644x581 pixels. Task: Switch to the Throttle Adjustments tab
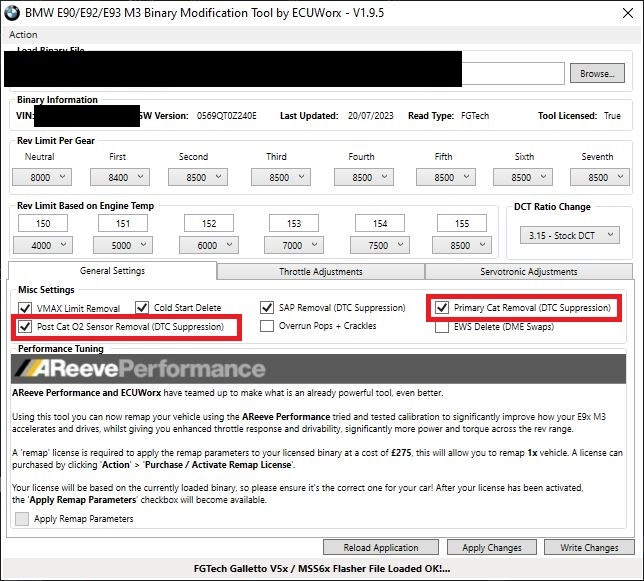(321, 271)
